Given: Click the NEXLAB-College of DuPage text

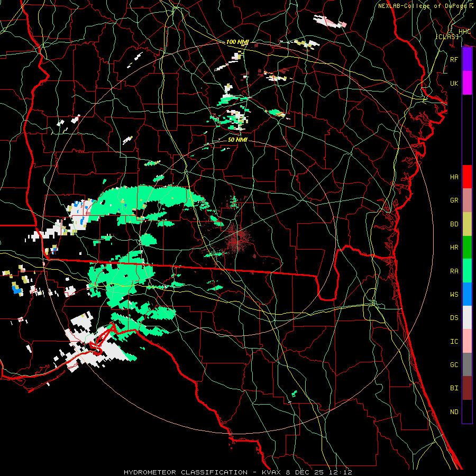Looking at the screenshot, I should (x=422, y=6).
